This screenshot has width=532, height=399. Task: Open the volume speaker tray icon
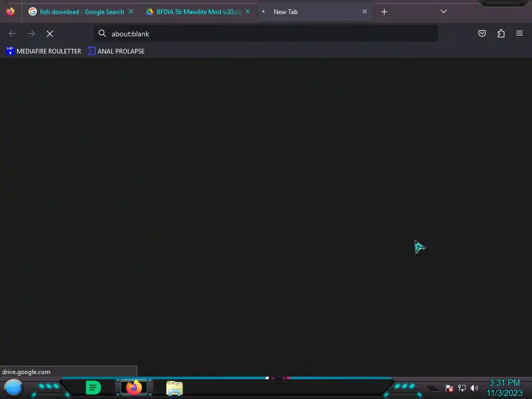point(474,388)
